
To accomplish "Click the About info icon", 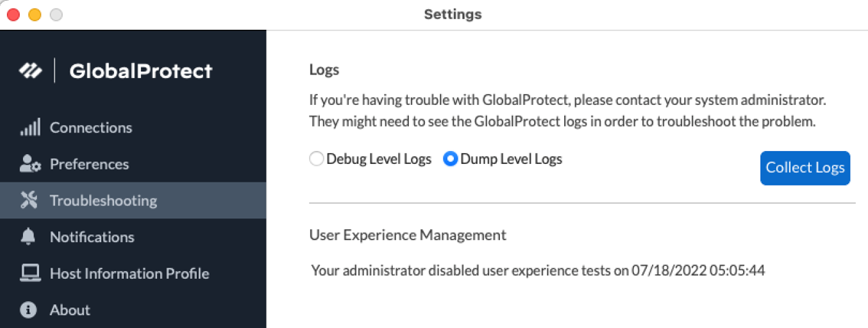I will tap(29, 310).
